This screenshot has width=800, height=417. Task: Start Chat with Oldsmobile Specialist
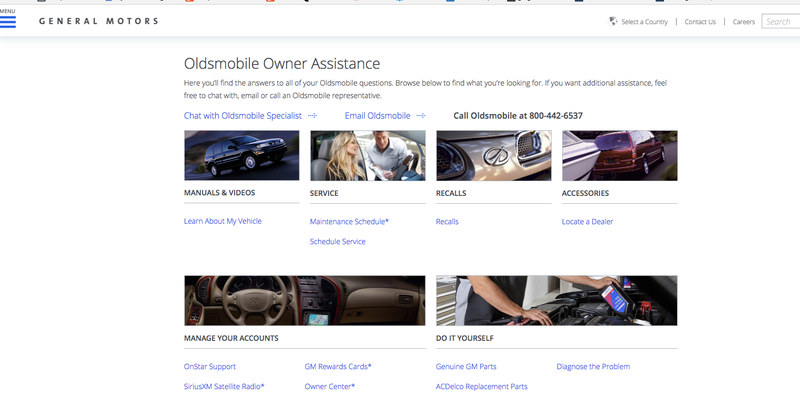[x=242, y=116]
